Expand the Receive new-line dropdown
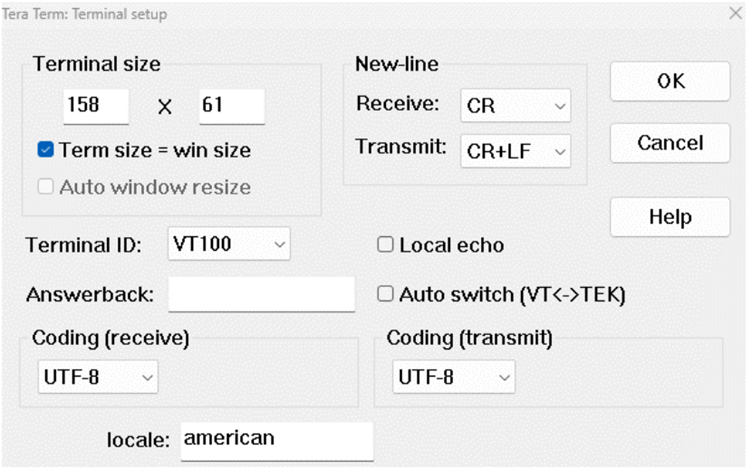Viewport: 752px width, 468px height. [516, 105]
